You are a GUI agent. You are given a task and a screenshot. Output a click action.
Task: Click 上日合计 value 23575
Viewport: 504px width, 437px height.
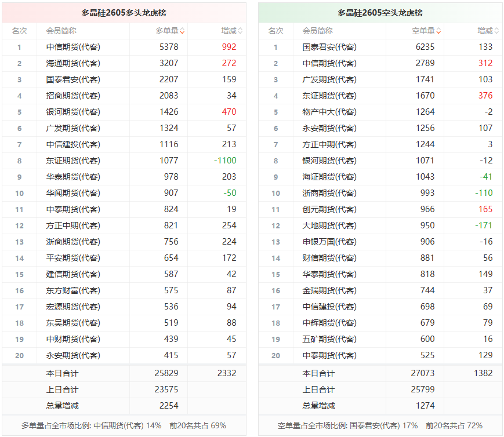pyautogui.click(x=166, y=389)
